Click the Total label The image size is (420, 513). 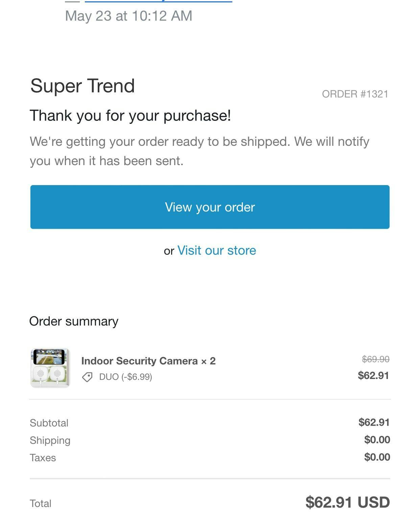tap(41, 504)
